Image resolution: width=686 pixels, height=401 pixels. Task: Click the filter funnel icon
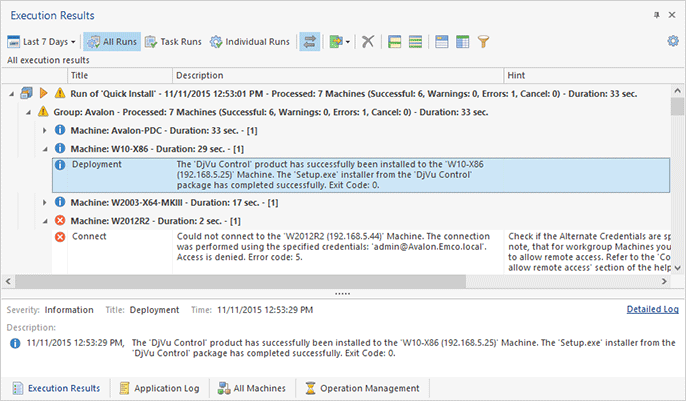tap(483, 42)
